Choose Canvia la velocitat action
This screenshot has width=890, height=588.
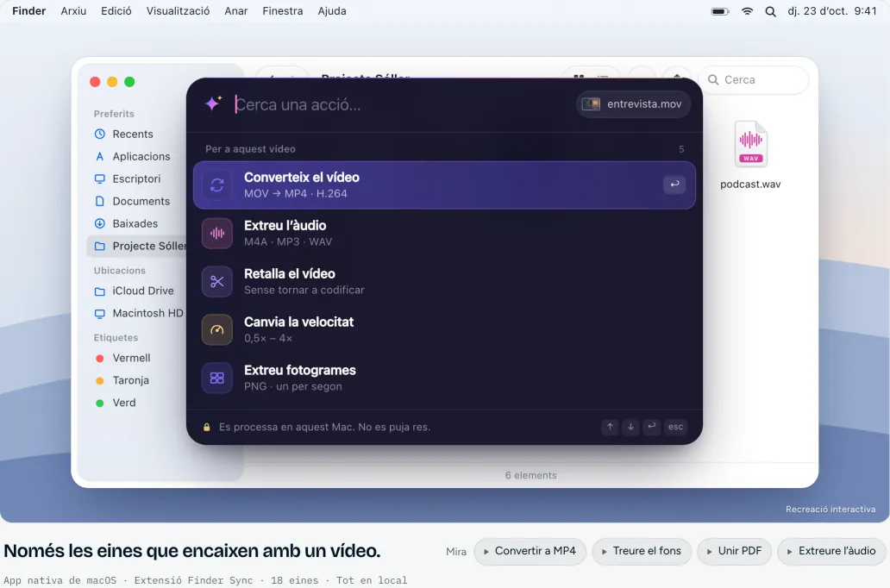pos(444,329)
